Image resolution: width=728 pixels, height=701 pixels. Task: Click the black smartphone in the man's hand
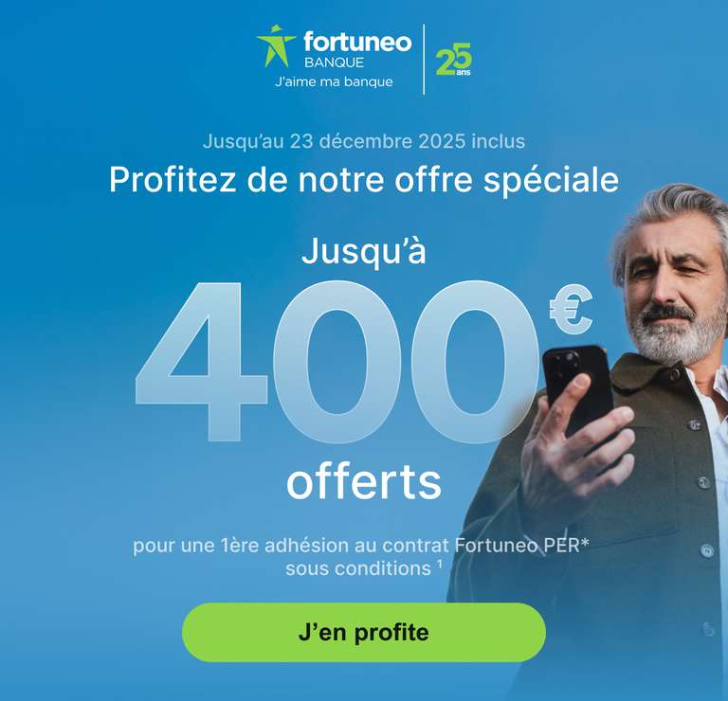tap(578, 388)
